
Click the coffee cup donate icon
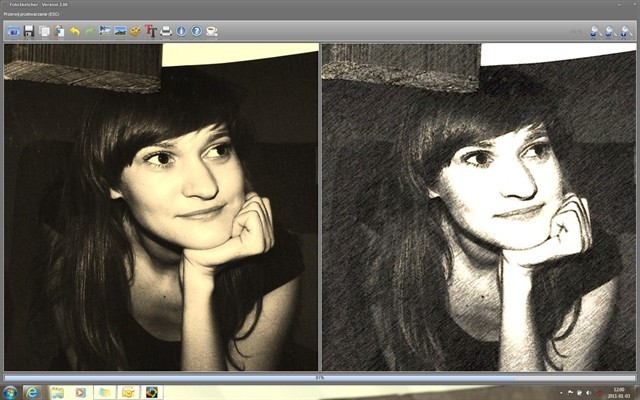coord(211,31)
